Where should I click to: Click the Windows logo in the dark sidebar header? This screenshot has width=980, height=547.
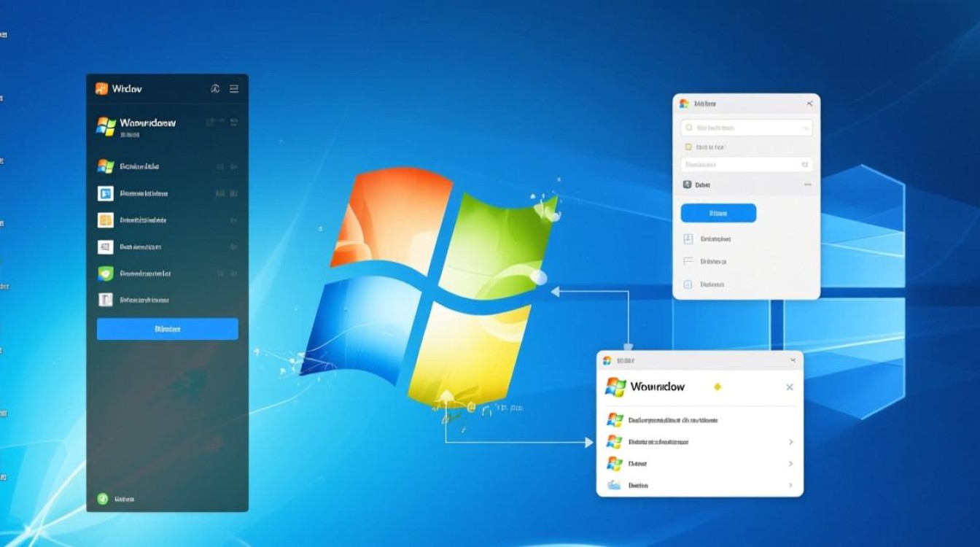102,88
